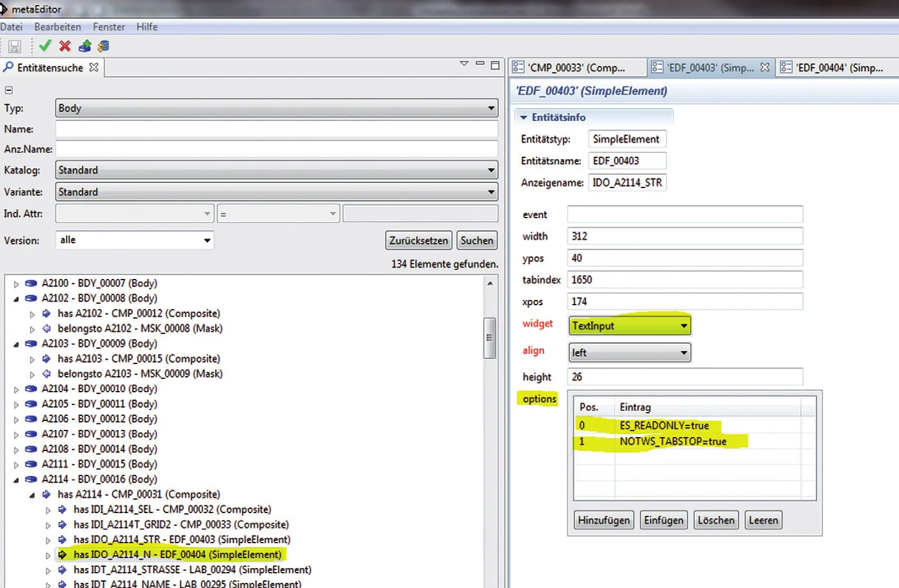The height and width of the screenshot is (588, 899).
Task: Expand has IDI_A2114_SEL - CMP_00032 node
Action: click(x=48, y=510)
